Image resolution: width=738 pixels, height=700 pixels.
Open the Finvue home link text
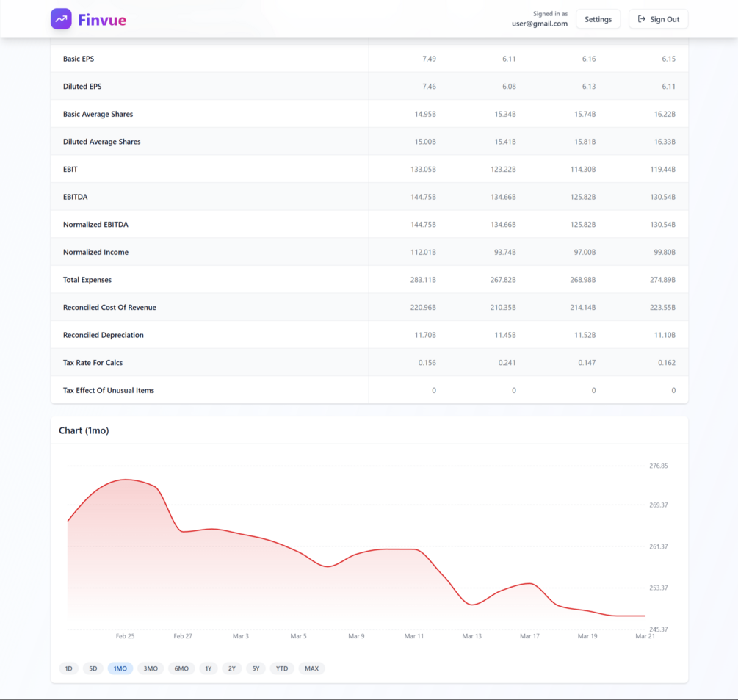[102, 20]
